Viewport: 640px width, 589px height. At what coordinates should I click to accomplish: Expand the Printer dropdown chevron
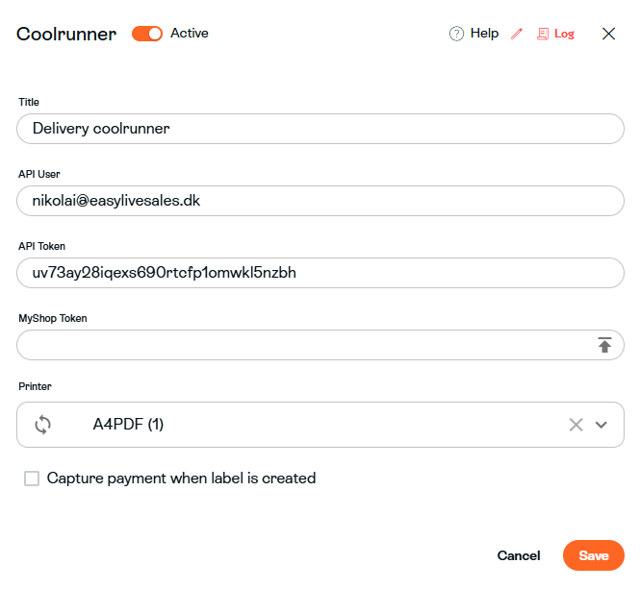[x=601, y=425]
